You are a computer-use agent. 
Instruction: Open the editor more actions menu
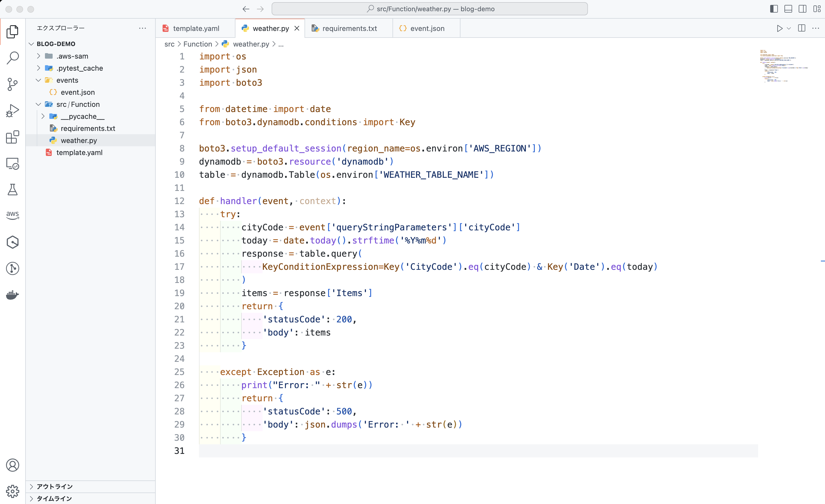(x=816, y=28)
